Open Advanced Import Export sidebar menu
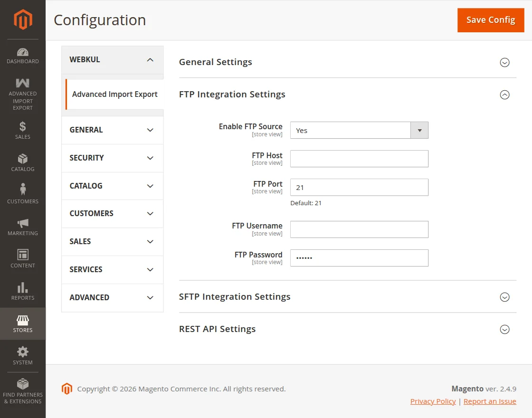 [x=23, y=95]
